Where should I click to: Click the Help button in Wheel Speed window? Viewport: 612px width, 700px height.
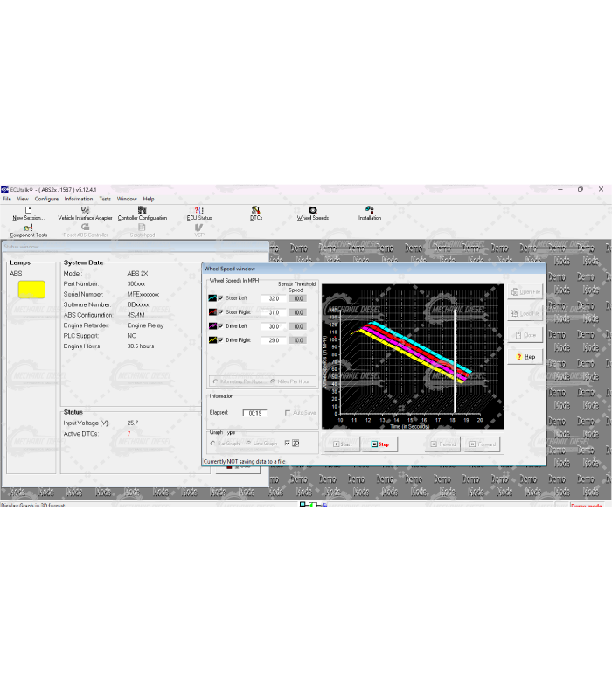[x=525, y=357]
